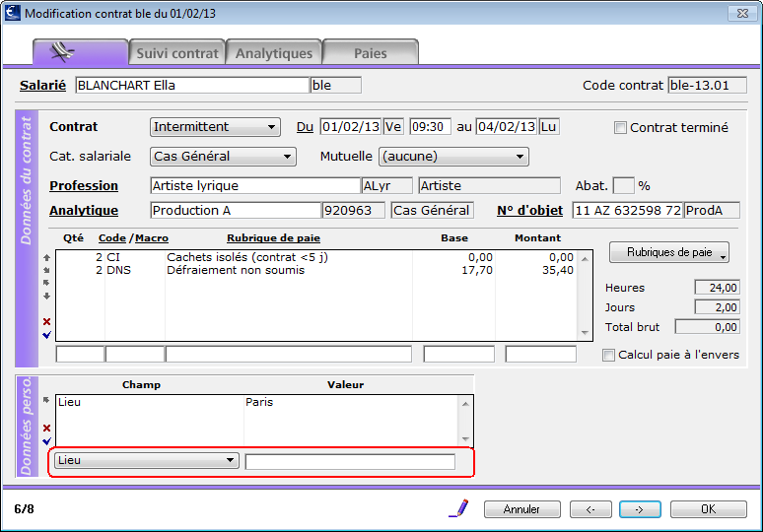Click blue checkmark validate icon beside rubrics list
Screen dimensions: 763x532
point(46,335)
